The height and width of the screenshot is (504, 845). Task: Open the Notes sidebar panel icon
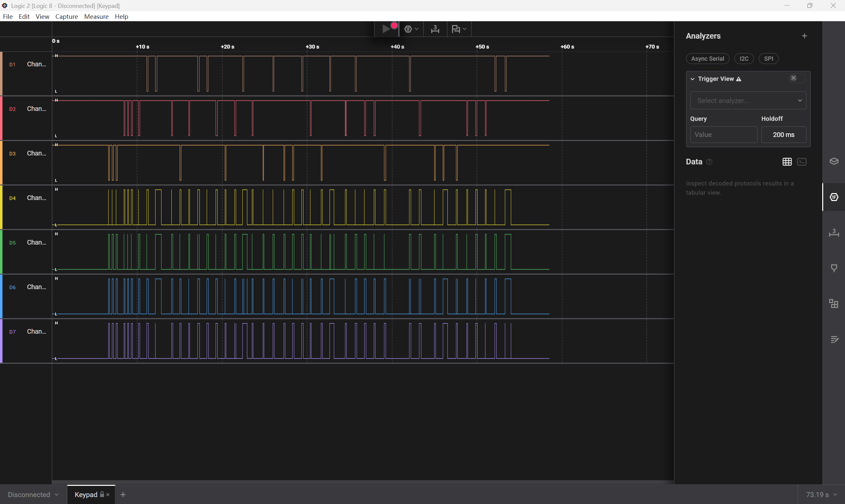834,339
